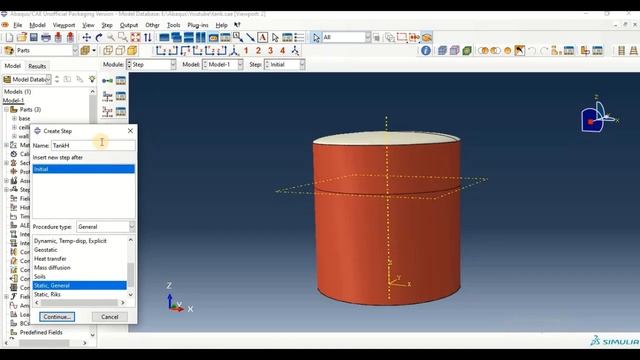Apply custom view number 2

click(x=258, y=51)
